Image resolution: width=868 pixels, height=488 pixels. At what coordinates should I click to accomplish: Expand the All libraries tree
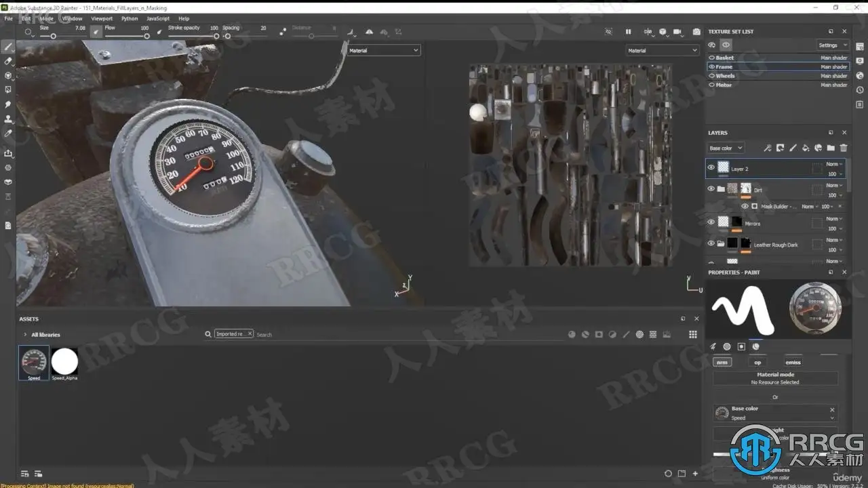(25, 335)
